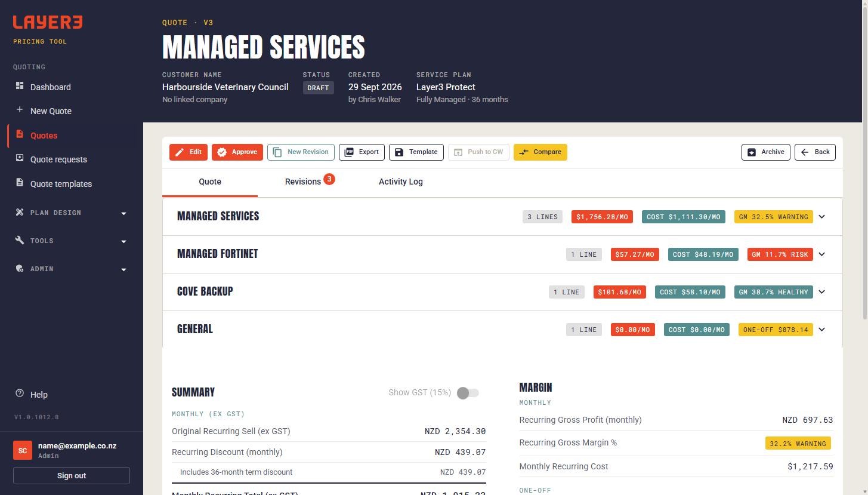
Task: Click the Quotes document icon
Action: tap(20, 134)
